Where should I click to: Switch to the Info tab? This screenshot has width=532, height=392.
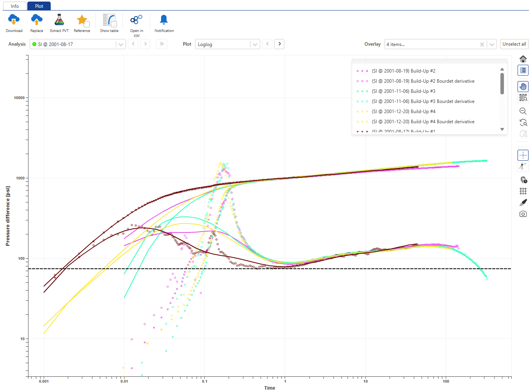coord(15,6)
